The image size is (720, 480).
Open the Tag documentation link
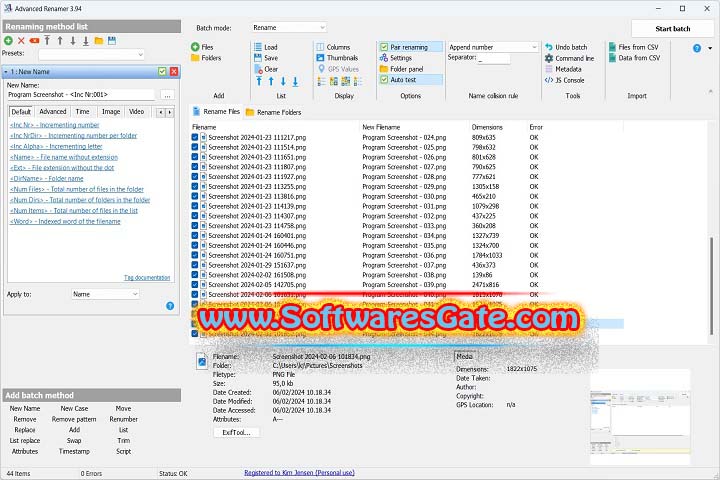point(147,277)
